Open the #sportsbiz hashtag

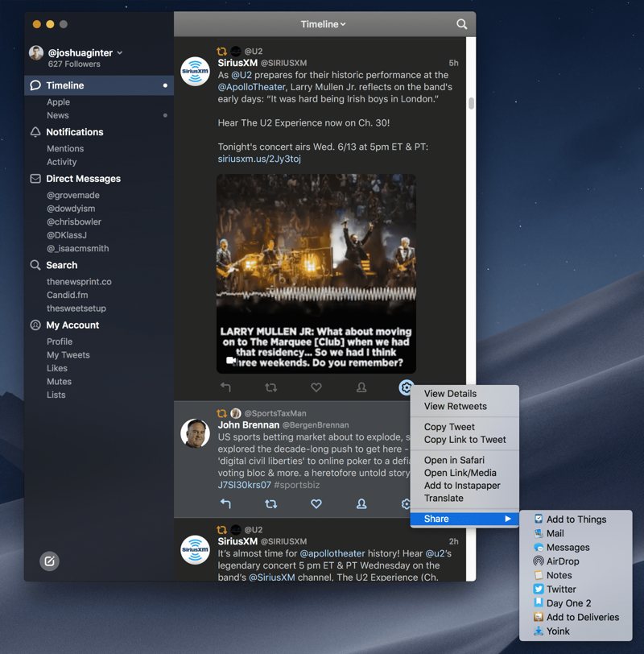tap(297, 485)
